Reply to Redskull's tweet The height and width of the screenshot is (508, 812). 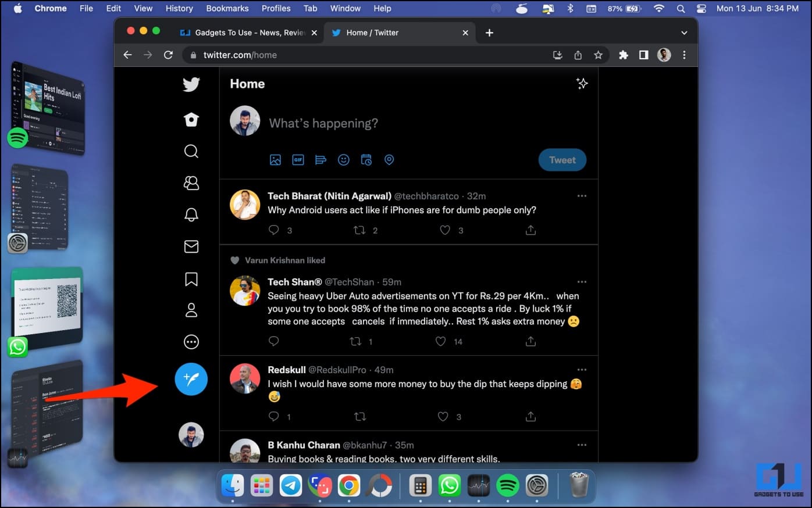[274, 416]
